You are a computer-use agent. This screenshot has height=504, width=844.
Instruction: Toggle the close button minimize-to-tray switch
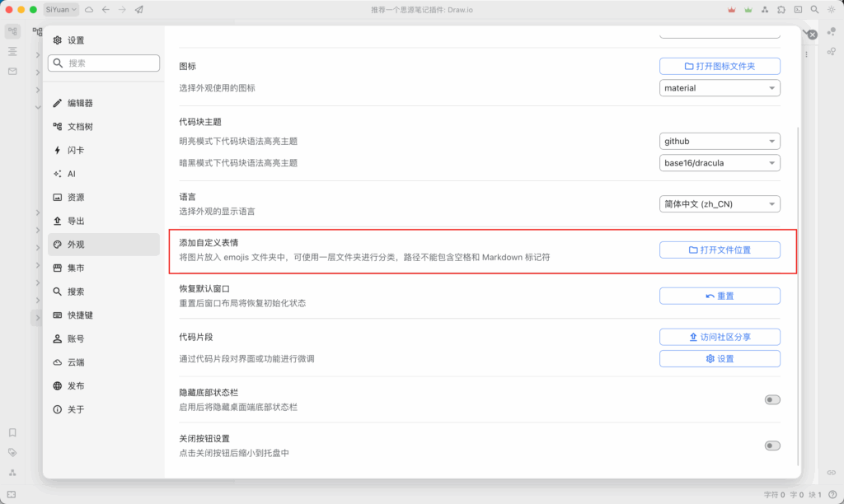pyautogui.click(x=772, y=446)
